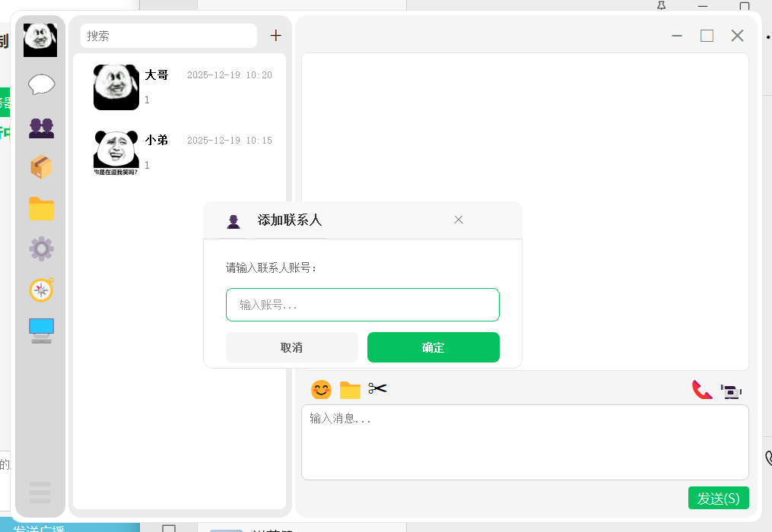The height and width of the screenshot is (532, 772).
Task: Open the contacts panel in sidebar
Action: tap(41, 128)
